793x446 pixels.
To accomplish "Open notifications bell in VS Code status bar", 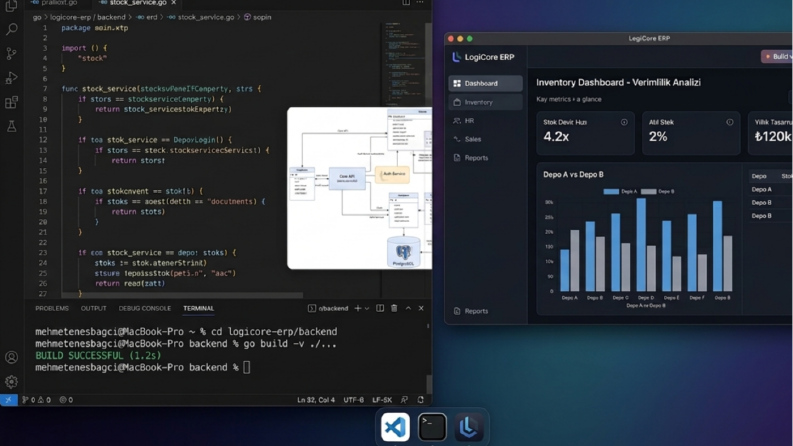I will (x=420, y=399).
